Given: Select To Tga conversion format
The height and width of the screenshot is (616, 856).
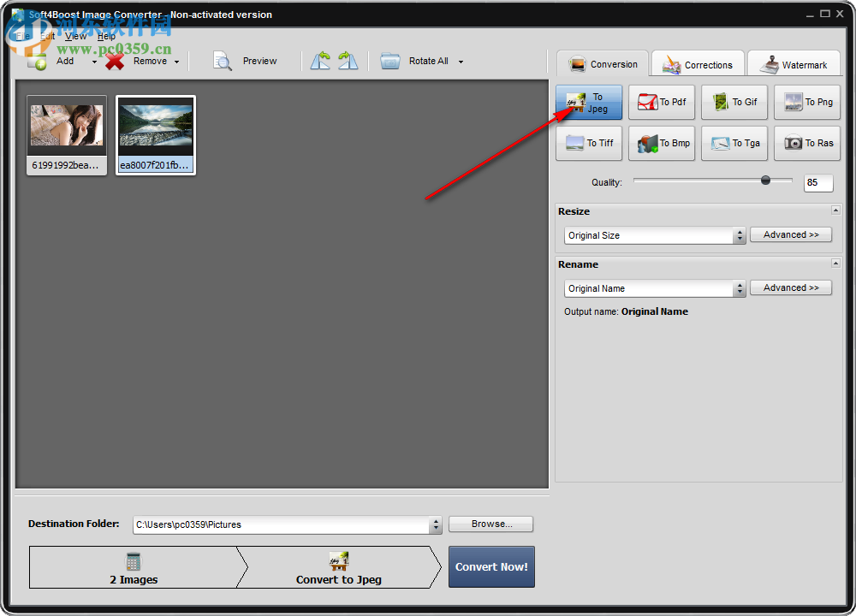Looking at the screenshot, I should pos(734,143).
